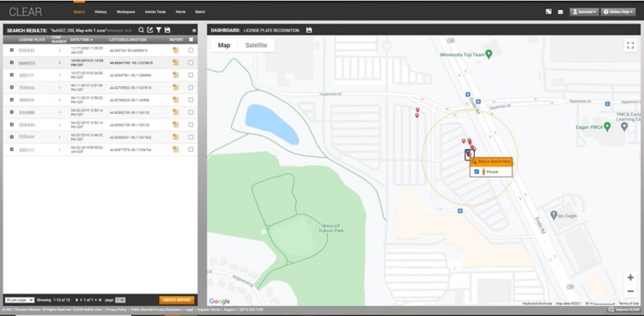This screenshot has height=316, width=644.
Task: Click the Eagan YMCA green map marker
Action: (x=607, y=127)
